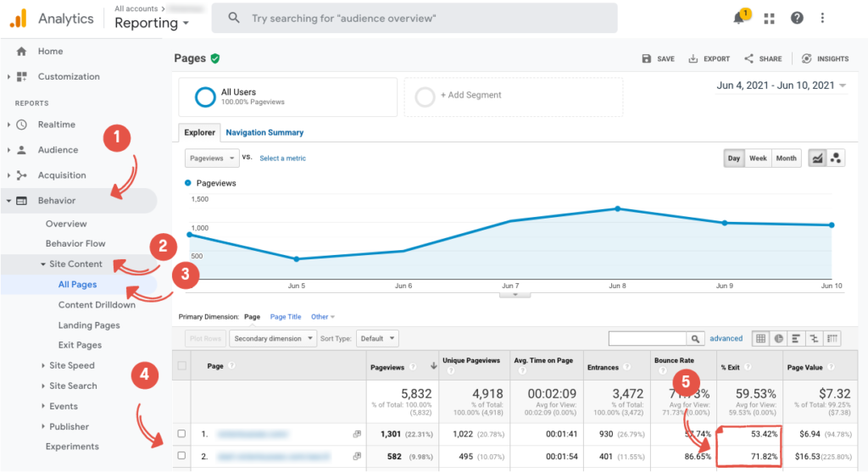Open the Pageviews metric dropdown
Viewport: 868px width, 472px height.
[212, 158]
